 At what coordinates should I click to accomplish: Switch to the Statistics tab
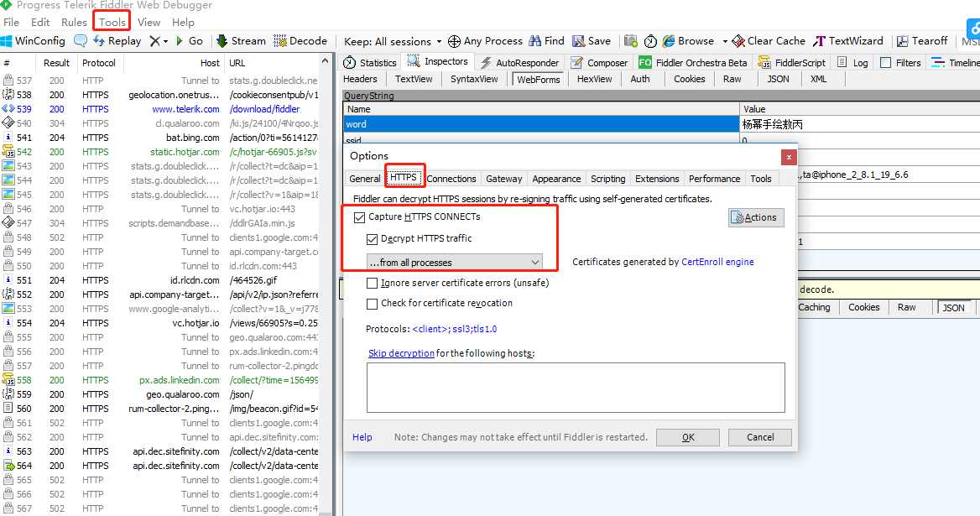(x=370, y=62)
